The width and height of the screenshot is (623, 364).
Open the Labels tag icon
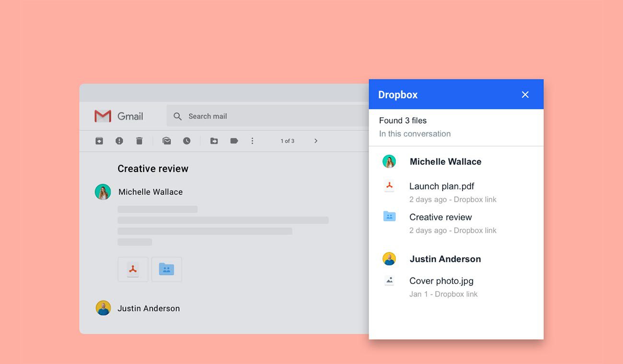tap(234, 141)
